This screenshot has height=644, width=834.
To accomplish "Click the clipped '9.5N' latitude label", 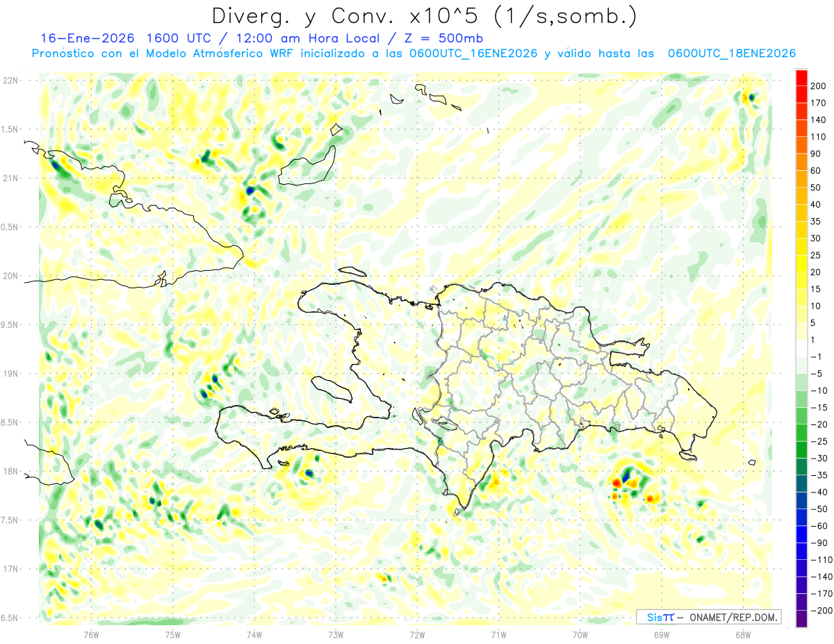I will 10,324.
